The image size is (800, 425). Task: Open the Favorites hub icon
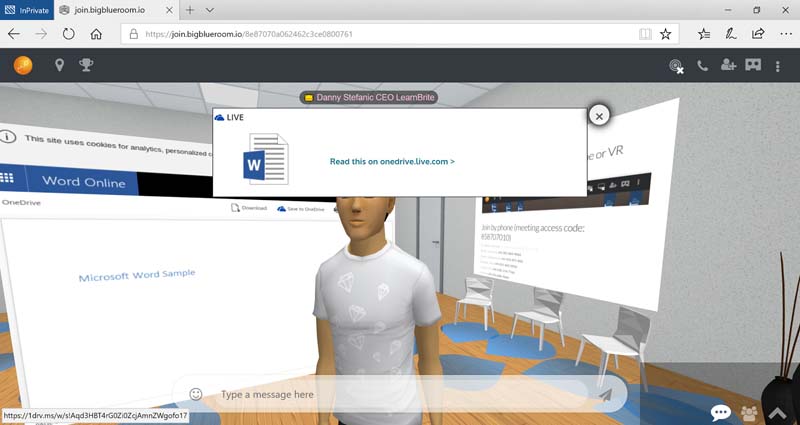click(704, 34)
